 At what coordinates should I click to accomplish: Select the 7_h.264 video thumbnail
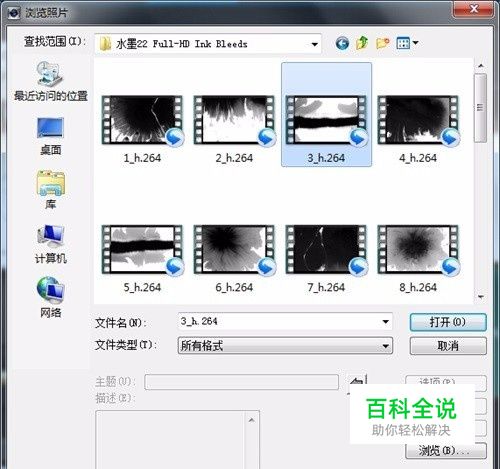pos(326,250)
